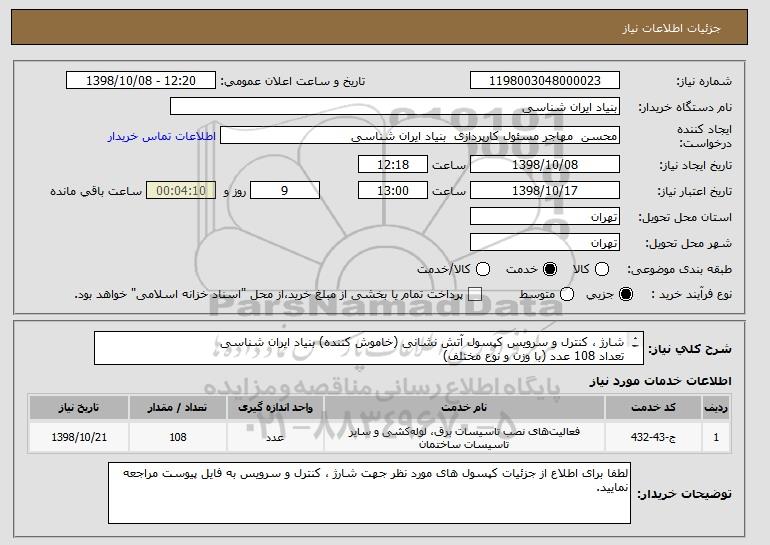Image resolution: width=770 pixels, height=545 pixels.
Task: Click the تاریخ نیاز column header
Action: [79, 407]
